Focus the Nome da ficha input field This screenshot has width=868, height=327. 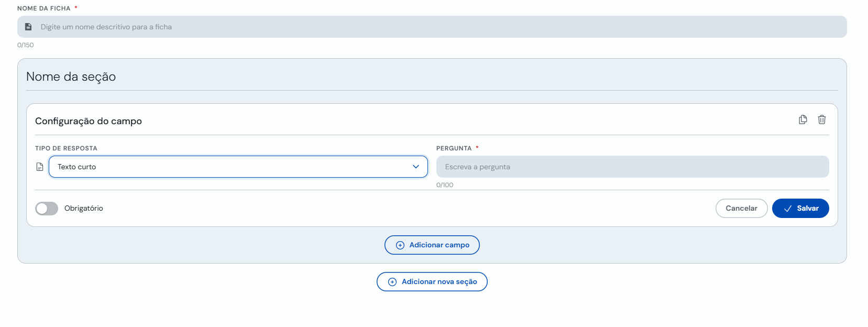click(432, 27)
